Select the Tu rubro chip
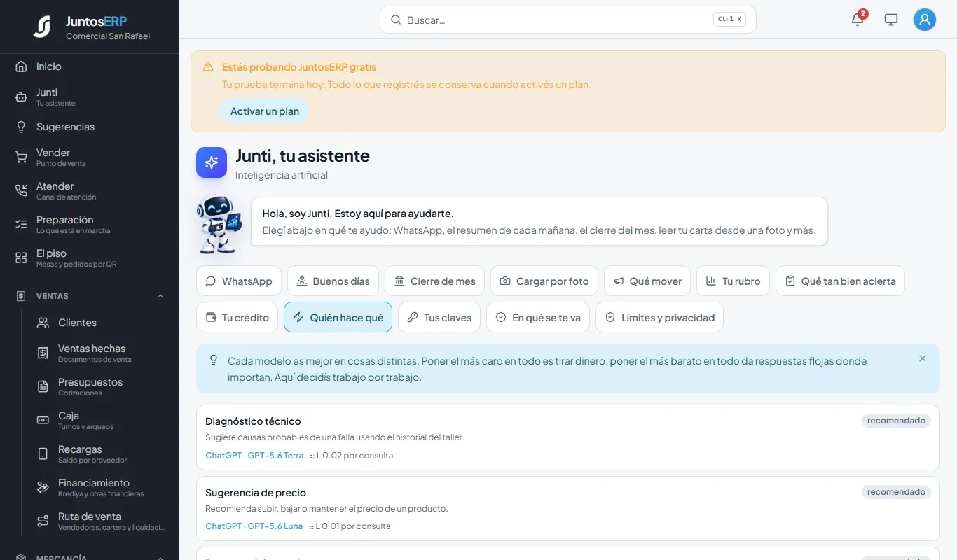The width and height of the screenshot is (957, 560). pos(733,281)
